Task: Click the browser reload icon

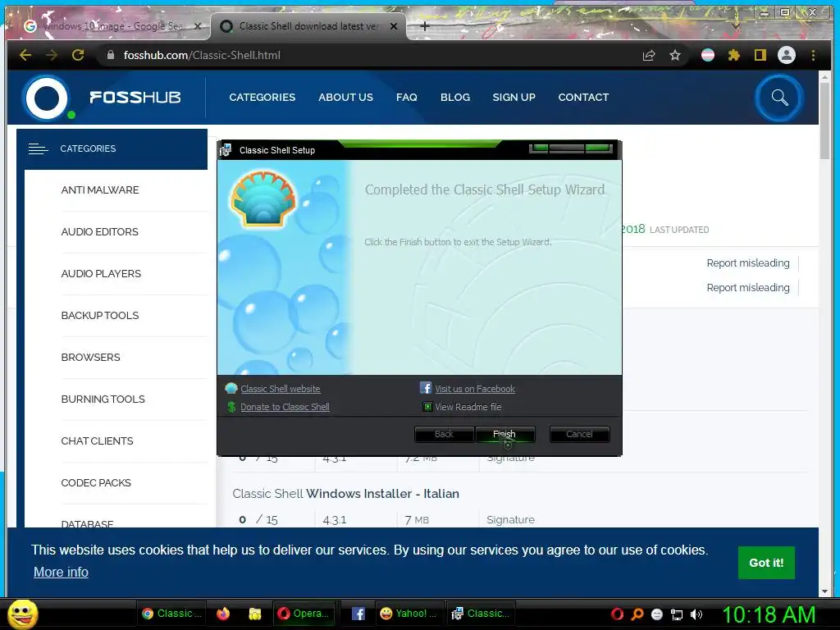Action: 78,55
